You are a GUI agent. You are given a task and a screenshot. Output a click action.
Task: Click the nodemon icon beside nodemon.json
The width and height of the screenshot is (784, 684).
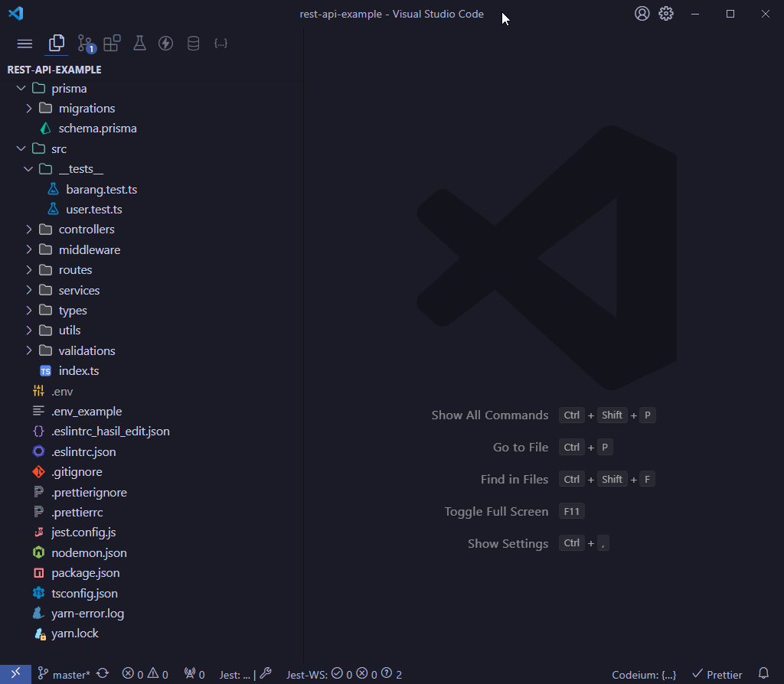(x=38, y=552)
